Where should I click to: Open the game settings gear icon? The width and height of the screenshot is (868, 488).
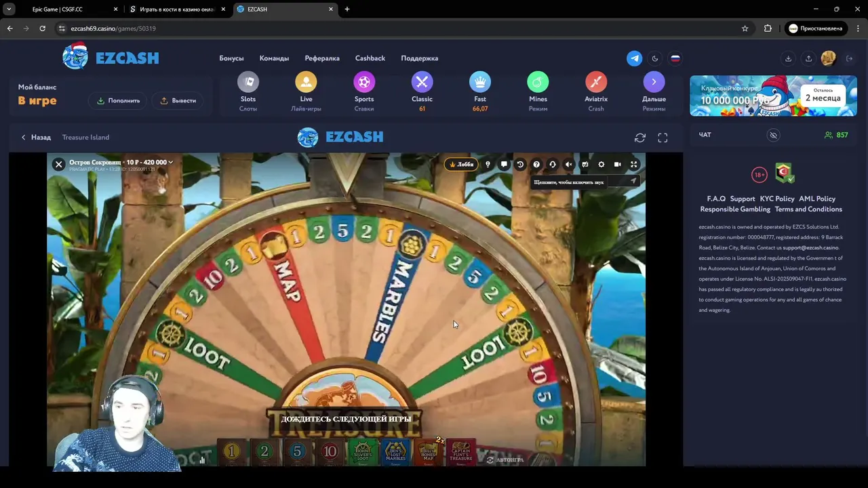point(601,164)
